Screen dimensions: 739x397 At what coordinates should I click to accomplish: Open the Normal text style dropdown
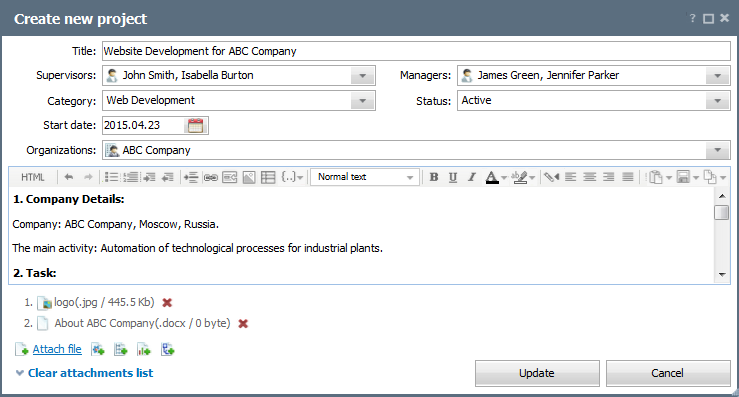point(364,177)
